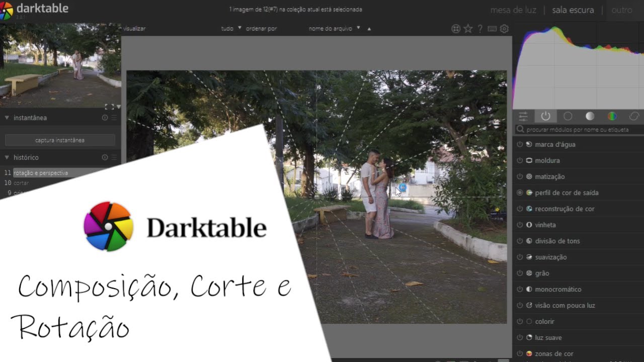This screenshot has height=362, width=644.
Task: Open the 'outro' views tab
Action: (x=622, y=10)
